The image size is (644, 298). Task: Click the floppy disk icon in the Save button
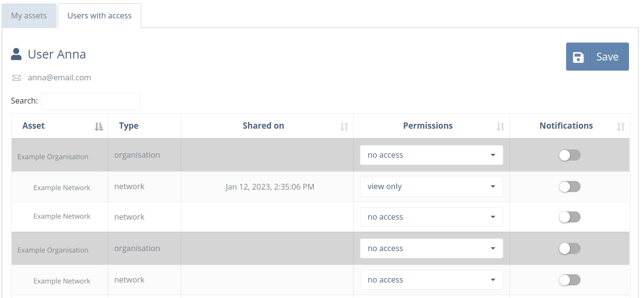pyautogui.click(x=579, y=56)
